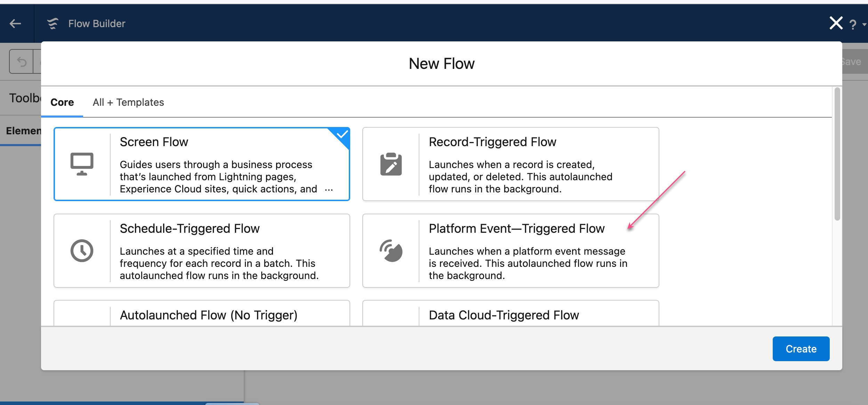
Task: Click the Toolbox panel heading
Action: pyautogui.click(x=25, y=98)
